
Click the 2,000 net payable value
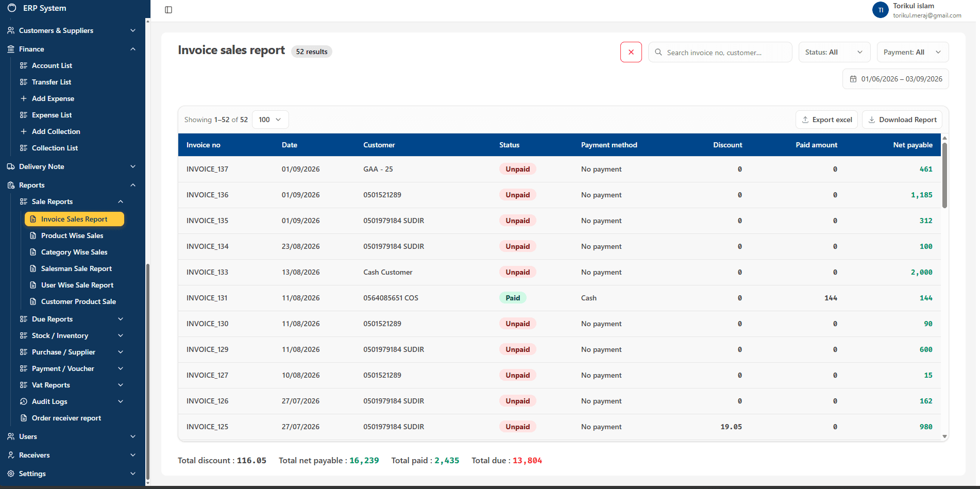coord(921,272)
